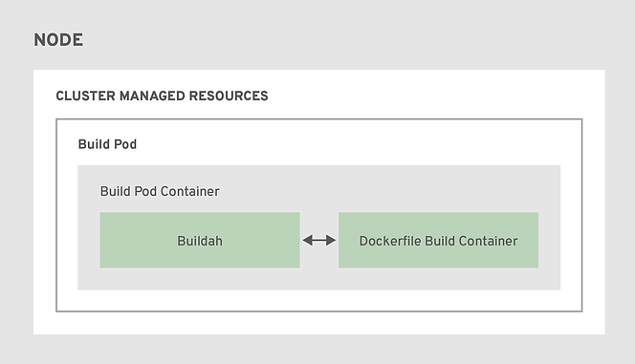This screenshot has height=364, width=635.
Task: Click the NODE heading
Action: click(58, 40)
